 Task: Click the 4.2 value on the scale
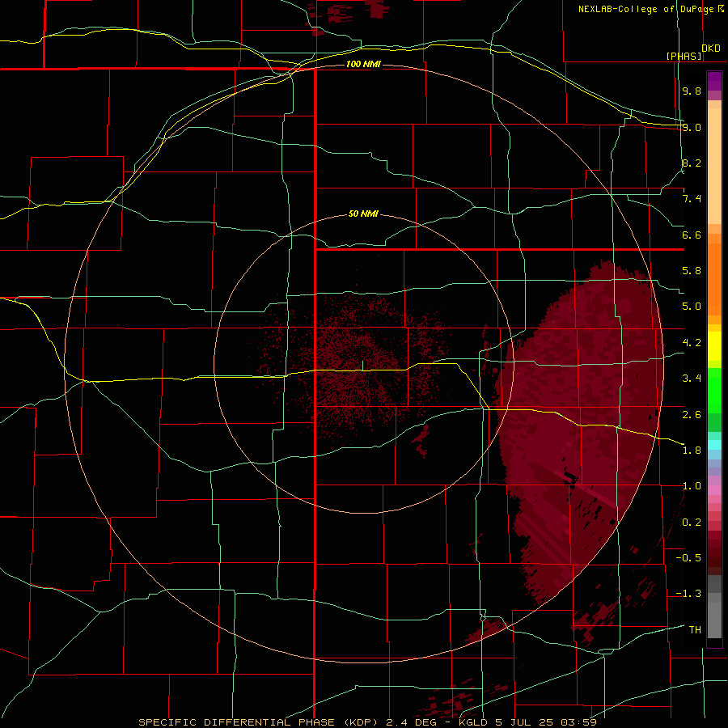pos(692,343)
